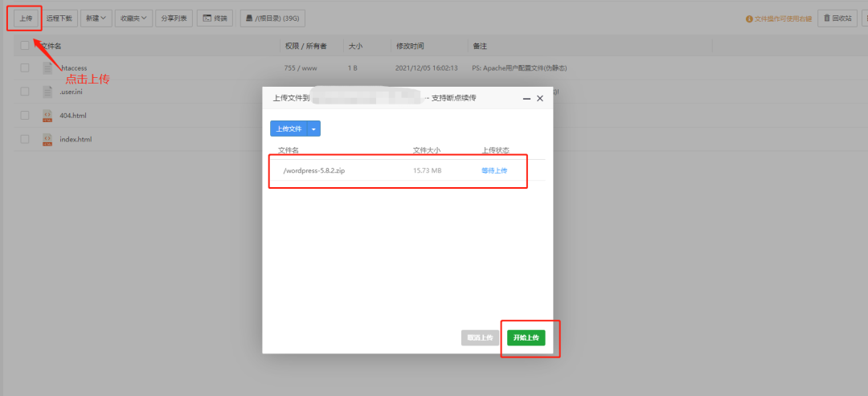Click the file name index.html

(x=76, y=140)
